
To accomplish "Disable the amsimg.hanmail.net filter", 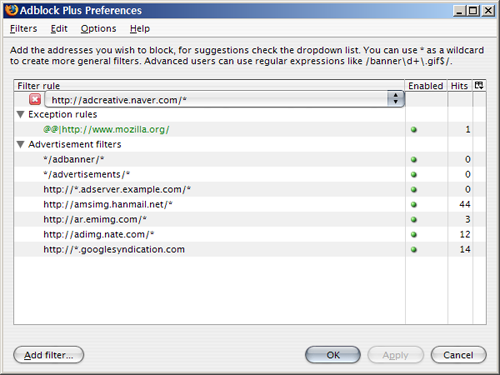I will [414, 205].
